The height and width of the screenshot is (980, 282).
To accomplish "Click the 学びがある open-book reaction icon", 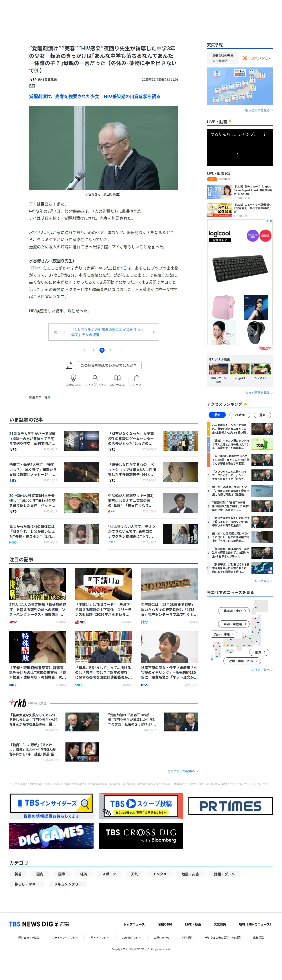I will (117, 378).
